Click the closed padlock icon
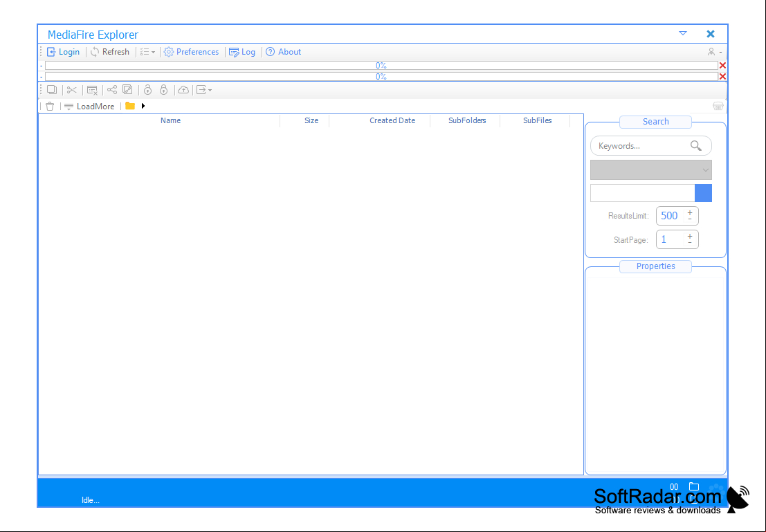 pos(164,90)
